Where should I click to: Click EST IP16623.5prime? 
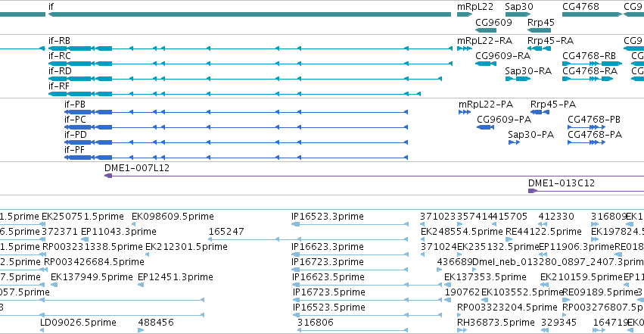[x=328, y=277]
